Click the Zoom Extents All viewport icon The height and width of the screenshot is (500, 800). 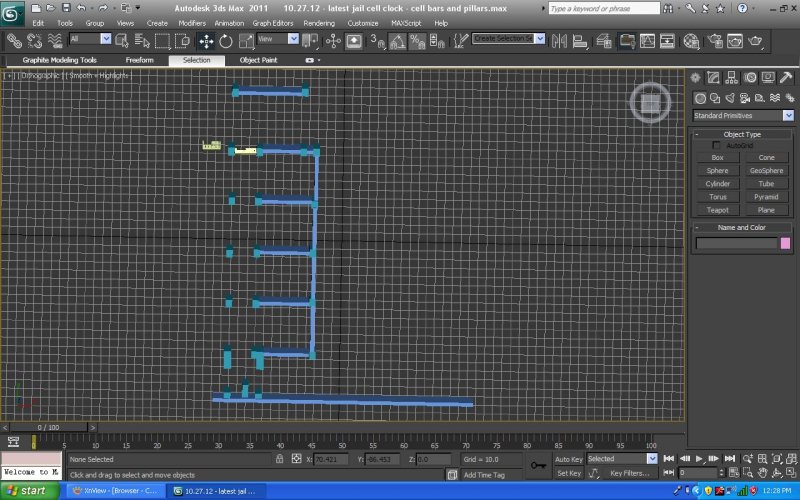pyautogui.click(x=791, y=458)
